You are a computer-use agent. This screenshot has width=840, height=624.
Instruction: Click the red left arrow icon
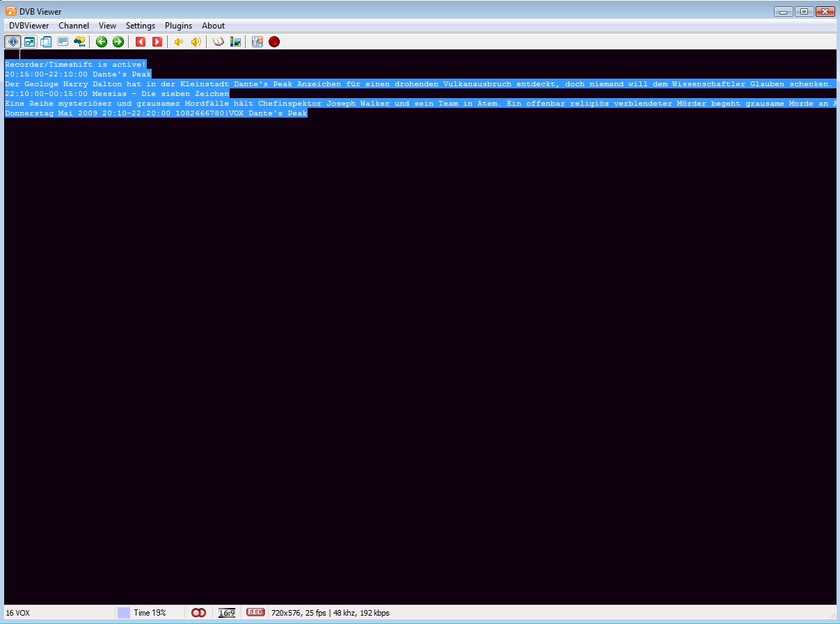141,42
